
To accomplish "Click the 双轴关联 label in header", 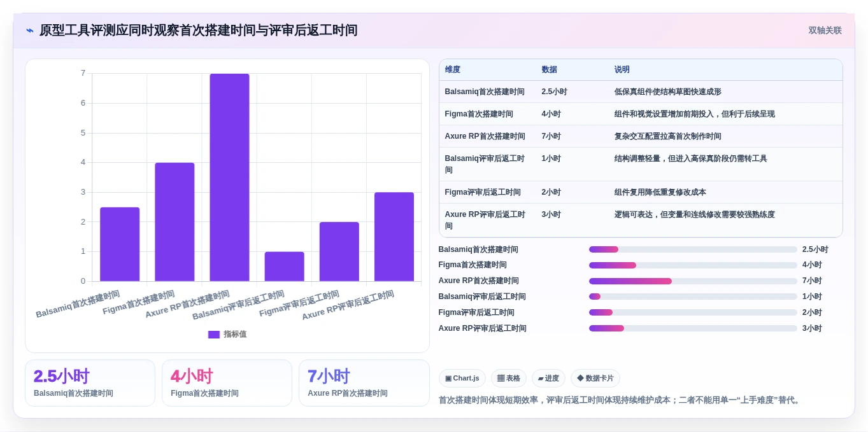I will pos(825,31).
